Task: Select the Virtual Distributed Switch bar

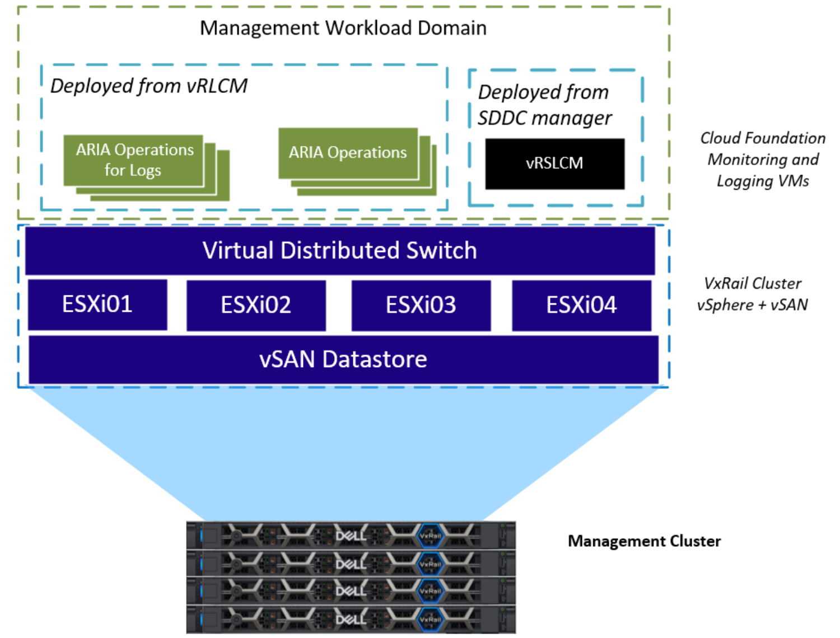Action: (340, 250)
